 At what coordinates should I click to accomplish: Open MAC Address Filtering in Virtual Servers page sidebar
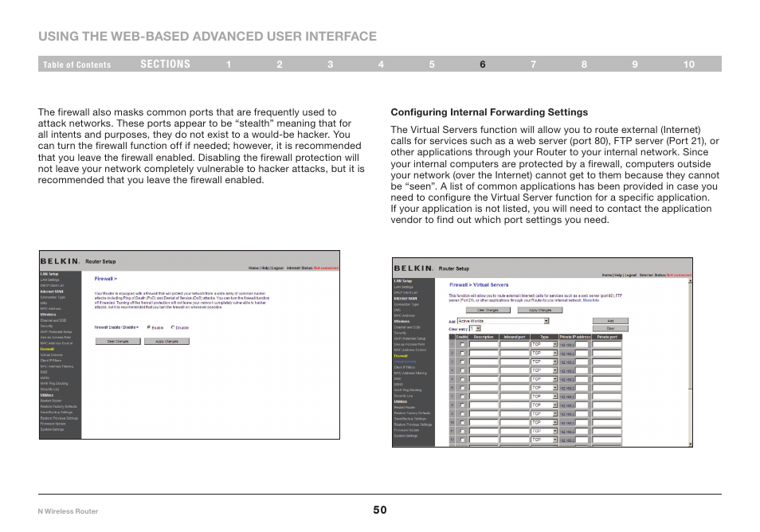point(410,373)
